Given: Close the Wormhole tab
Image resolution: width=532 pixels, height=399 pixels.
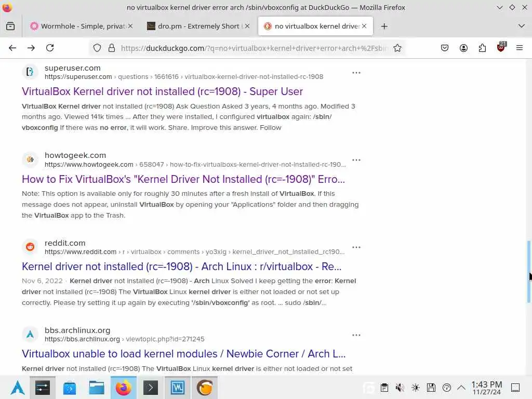Looking at the screenshot, I should 130,26.
